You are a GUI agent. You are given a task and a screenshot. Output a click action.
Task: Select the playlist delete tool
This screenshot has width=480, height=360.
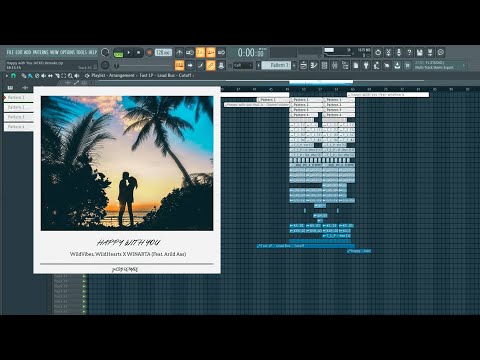(x=37, y=76)
